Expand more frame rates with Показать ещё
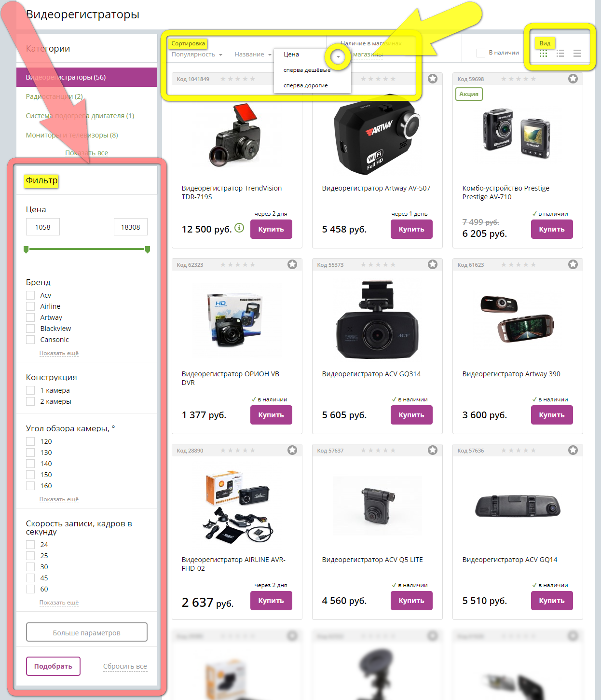The width and height of the screenshot is (601, 700). (x=59, y=603)
